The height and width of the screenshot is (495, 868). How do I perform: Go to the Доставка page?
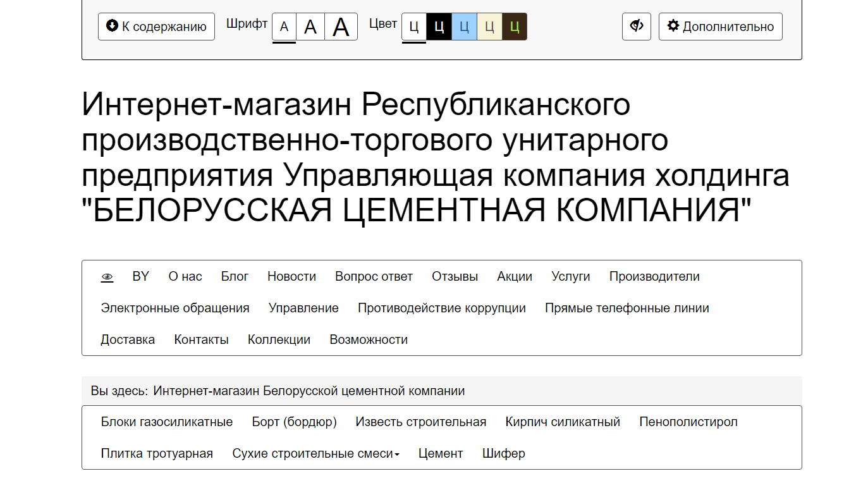tap(128, 339)
